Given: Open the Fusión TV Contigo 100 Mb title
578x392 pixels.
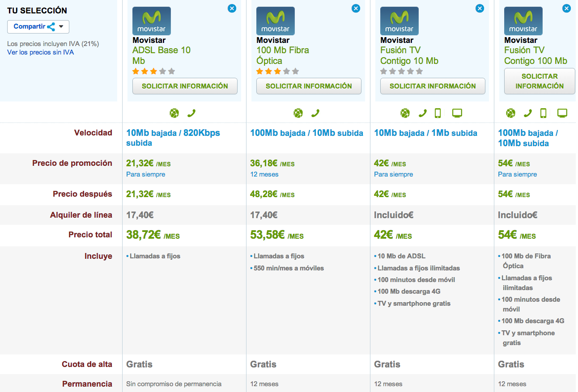Looking at the screenshot, I should coord(535,55).
